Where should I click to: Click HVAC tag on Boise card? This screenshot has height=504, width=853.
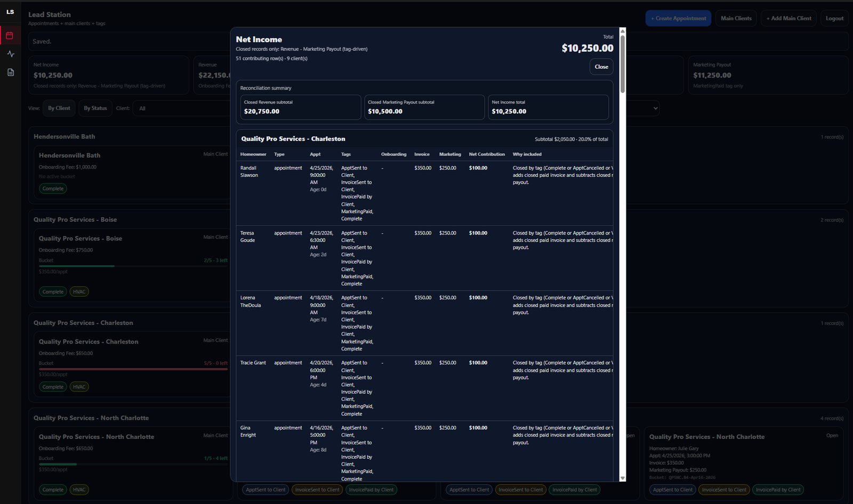pos(79,292)
